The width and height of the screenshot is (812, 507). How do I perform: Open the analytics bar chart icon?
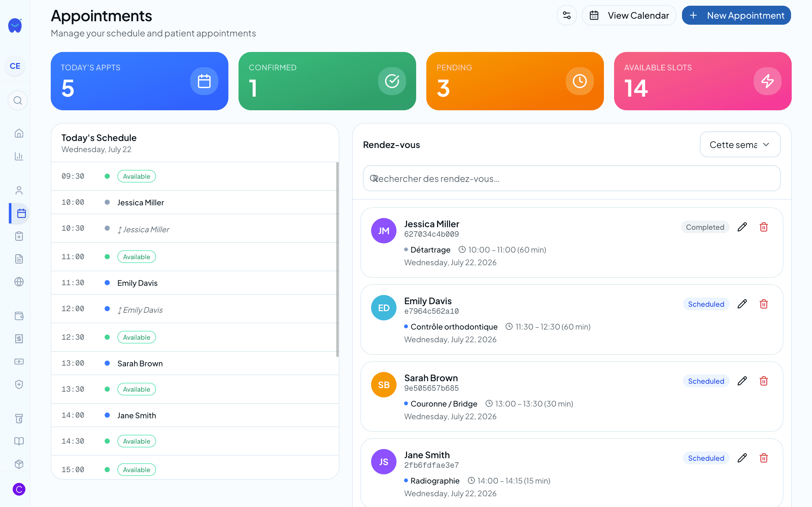[x=19, y=156]
